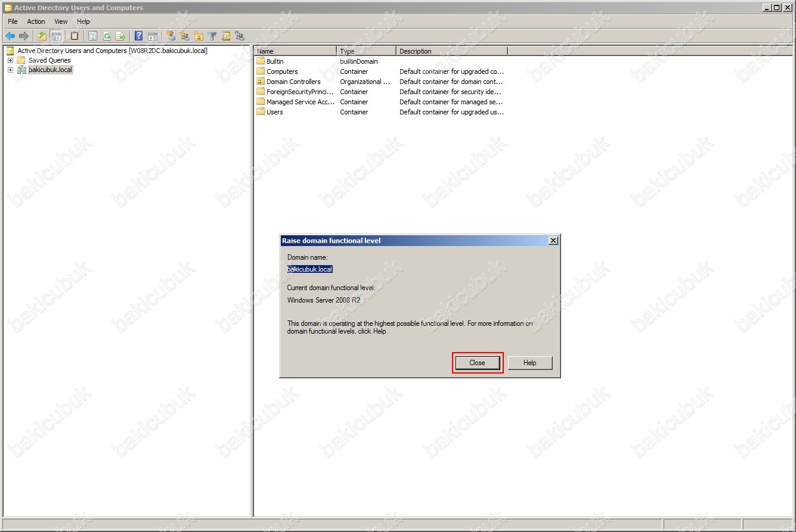This screenshot has height=532, width=796.
Task: Select the ForeignSecurityPrinci... row name
Action: [300, 92]
